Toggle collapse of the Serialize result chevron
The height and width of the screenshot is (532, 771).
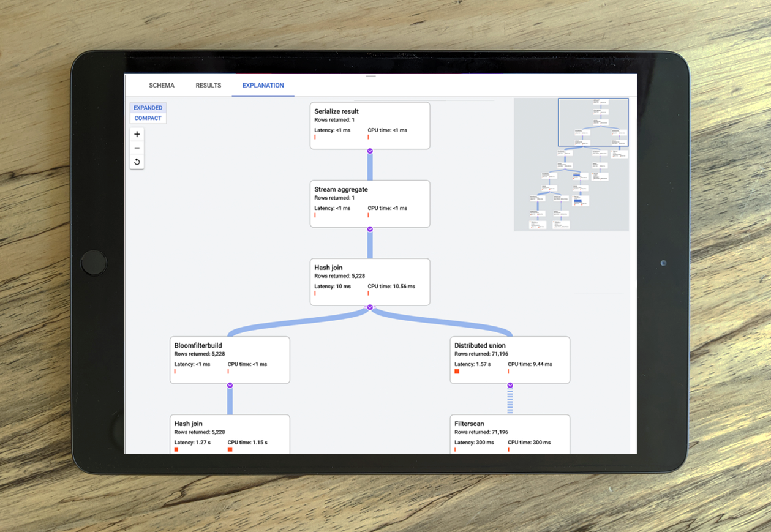[369, 151]
